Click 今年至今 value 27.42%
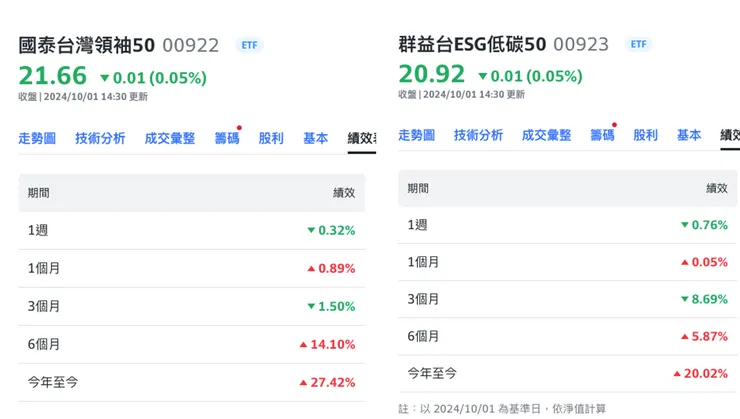 pos(328,382)
